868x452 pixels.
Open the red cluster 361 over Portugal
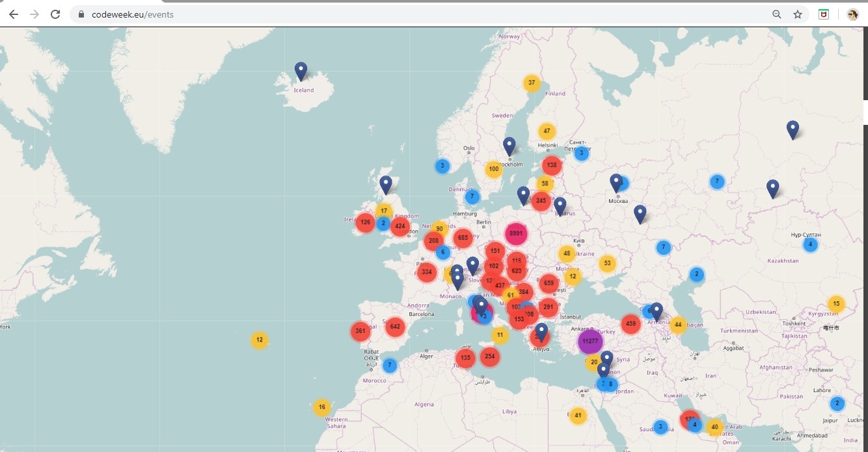pyautogui.click(x=360, y=331)
